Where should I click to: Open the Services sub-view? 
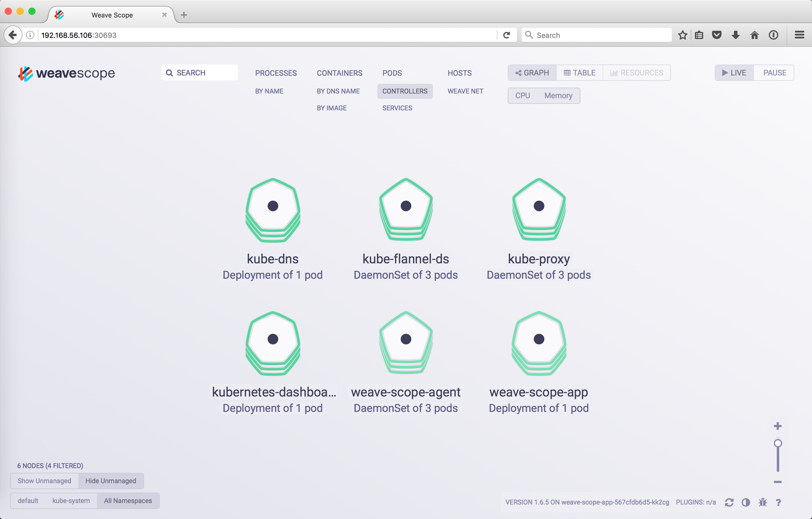397,108
